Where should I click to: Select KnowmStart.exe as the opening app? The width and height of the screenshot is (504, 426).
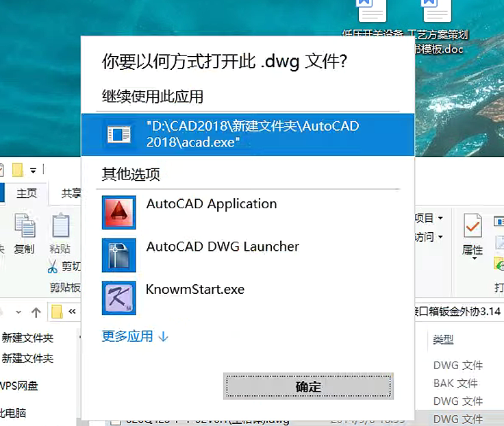click(248, 298)
